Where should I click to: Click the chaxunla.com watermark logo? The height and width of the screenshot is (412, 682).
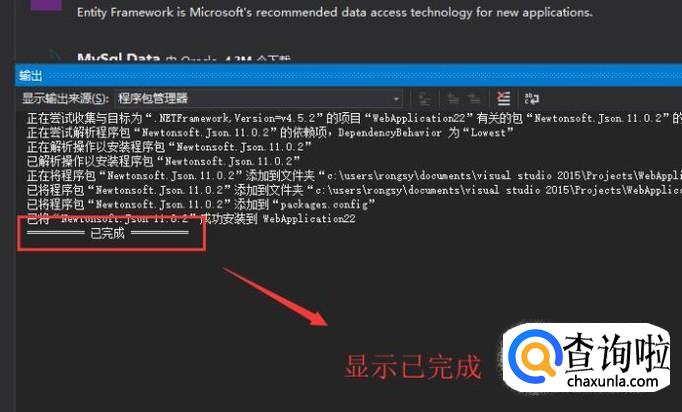point(587,359)
